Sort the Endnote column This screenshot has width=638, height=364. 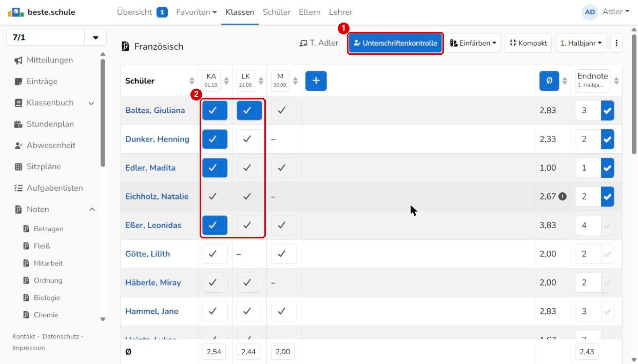point(616,81)
